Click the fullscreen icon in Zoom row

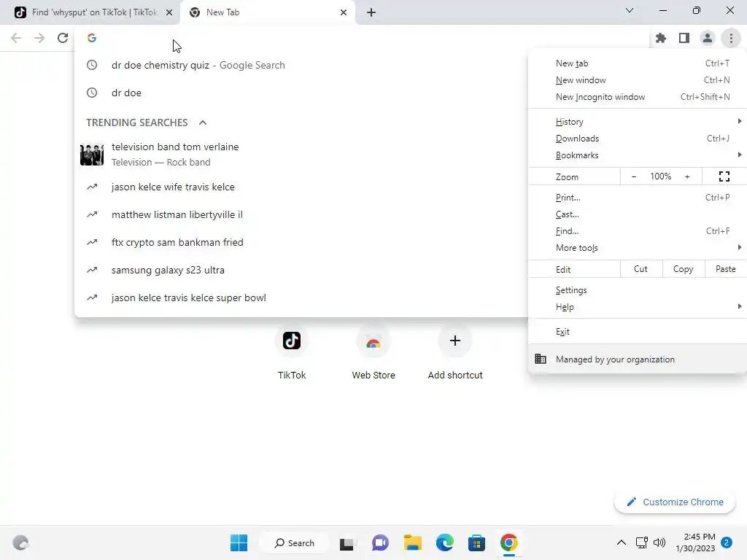point(724,176)
